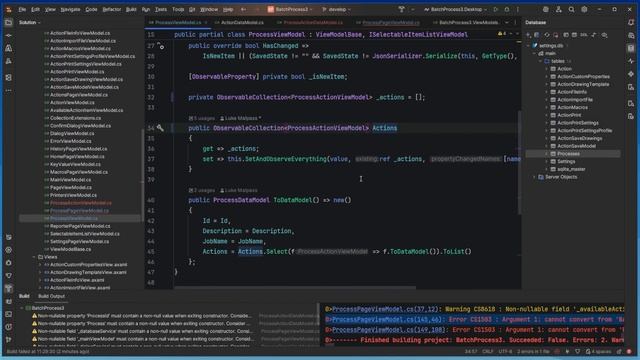Select the 'ProcessId' non-nullable property warning
Viewport: 640px width, 360px height.
tap(144, 316)
